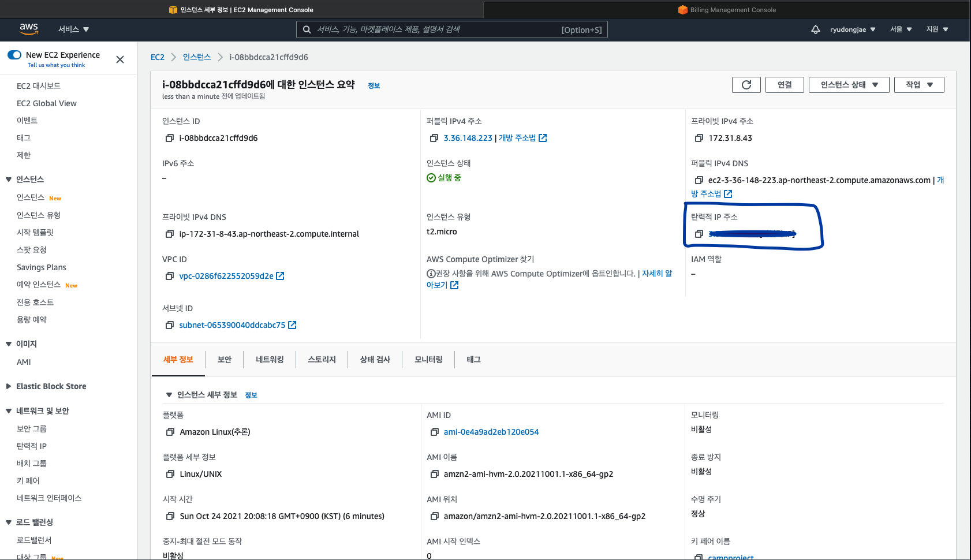Switch to the 상태 검사 tab
Viewport: 971px width, 560px height.
pos(375,360)
